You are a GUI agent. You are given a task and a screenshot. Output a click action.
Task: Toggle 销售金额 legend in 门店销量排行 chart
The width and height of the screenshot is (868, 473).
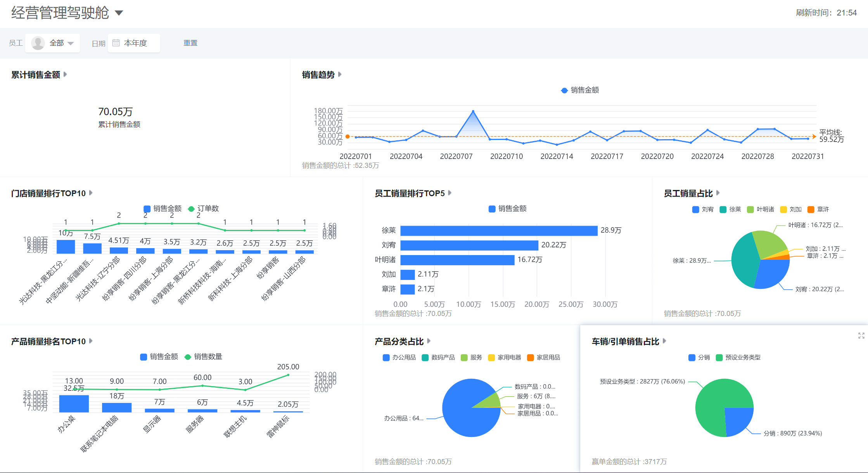[163, 209]
